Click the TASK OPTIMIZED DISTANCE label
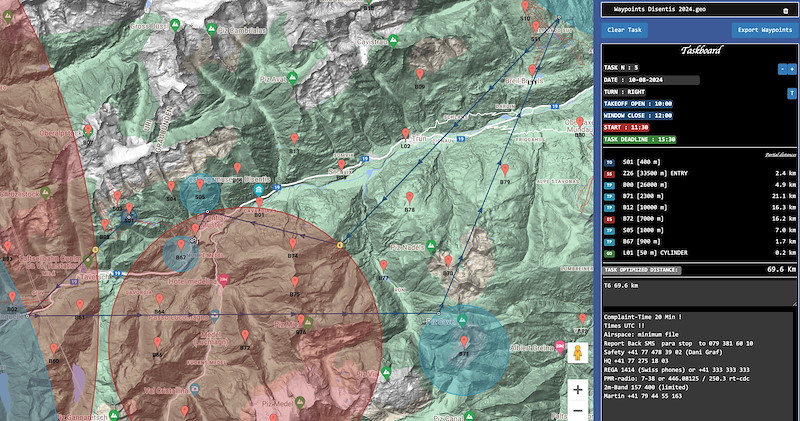 641,269
